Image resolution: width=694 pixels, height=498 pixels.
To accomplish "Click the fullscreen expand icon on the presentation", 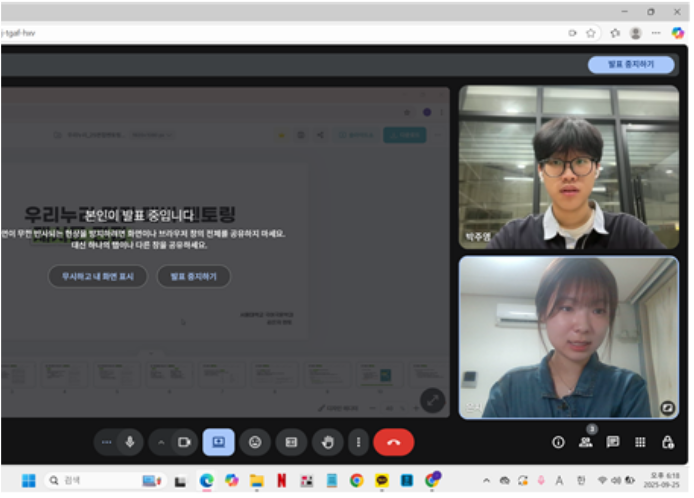I will click(432, 401).
